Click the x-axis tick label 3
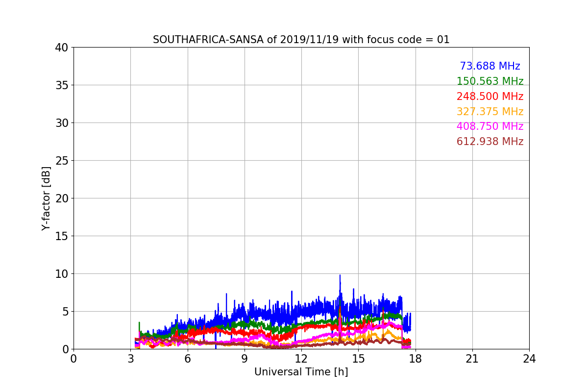Screen dimensions: 588x392 click(130, 359)
